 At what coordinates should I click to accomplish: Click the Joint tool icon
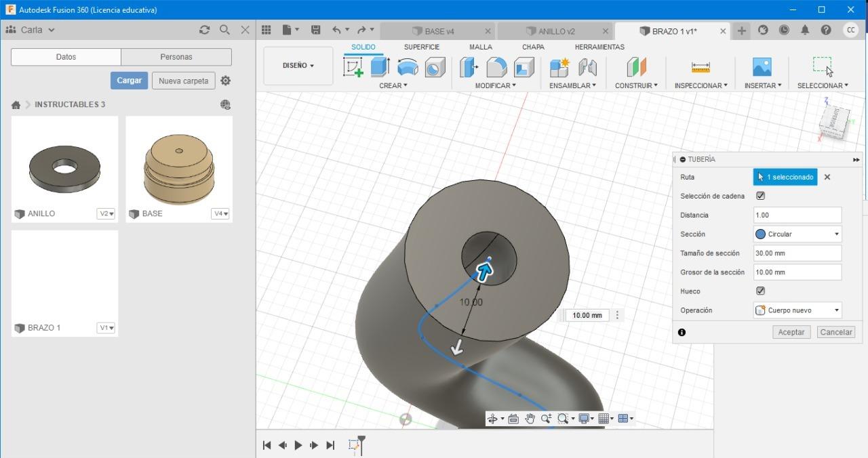pyautogui.click(x=587, y=67)
